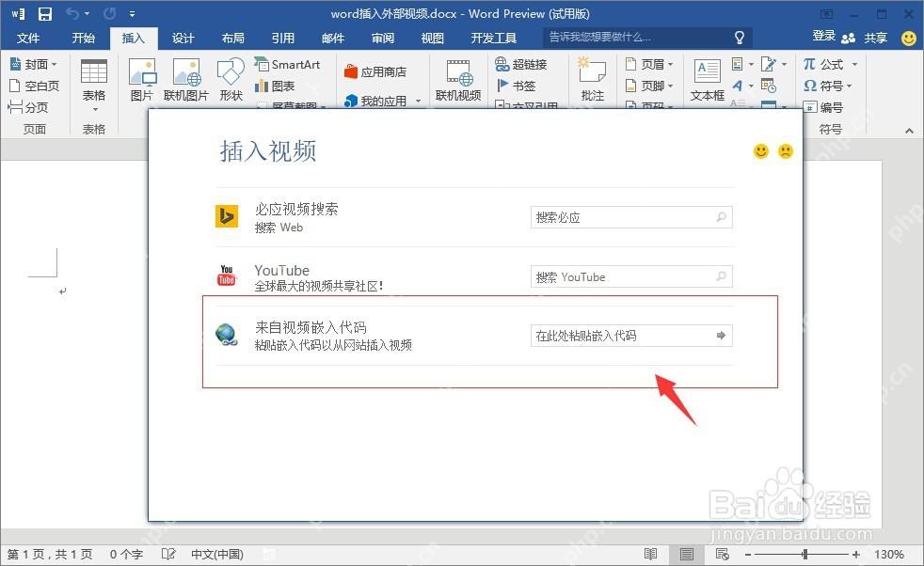Viewport: 924px width, 566px height.
Task: Click the YouTube search (搜索 YouTube) field
Action: 631,276
